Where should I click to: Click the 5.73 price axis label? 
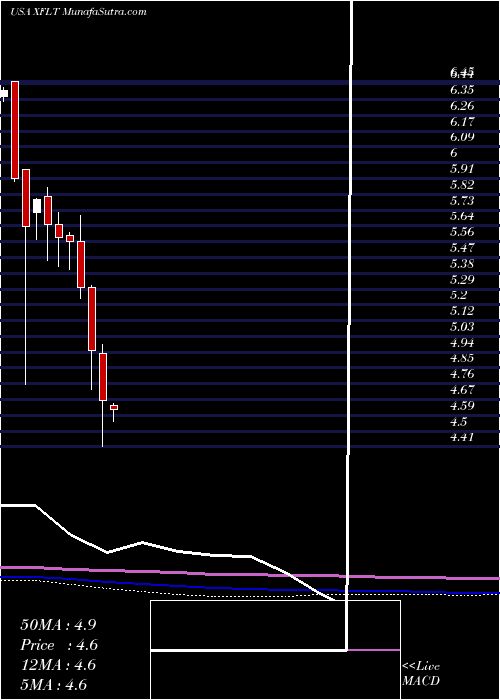[x=462, y=200]
